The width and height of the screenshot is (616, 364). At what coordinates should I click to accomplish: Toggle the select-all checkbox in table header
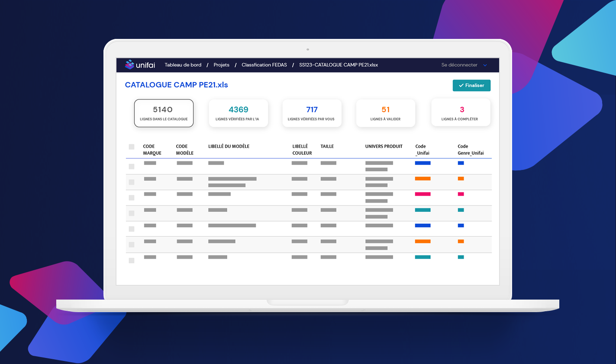tap(132, 147)
